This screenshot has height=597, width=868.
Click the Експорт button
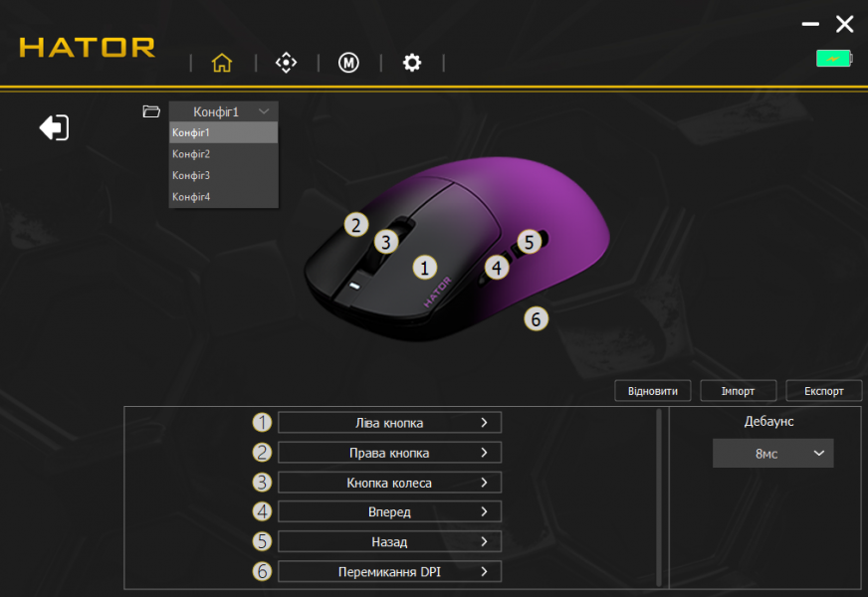coord(823,391)
